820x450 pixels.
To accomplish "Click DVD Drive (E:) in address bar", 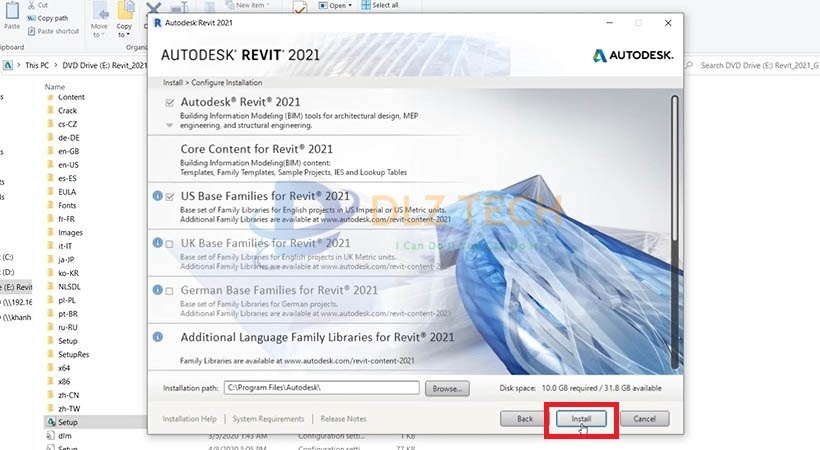I will [105, 65].
